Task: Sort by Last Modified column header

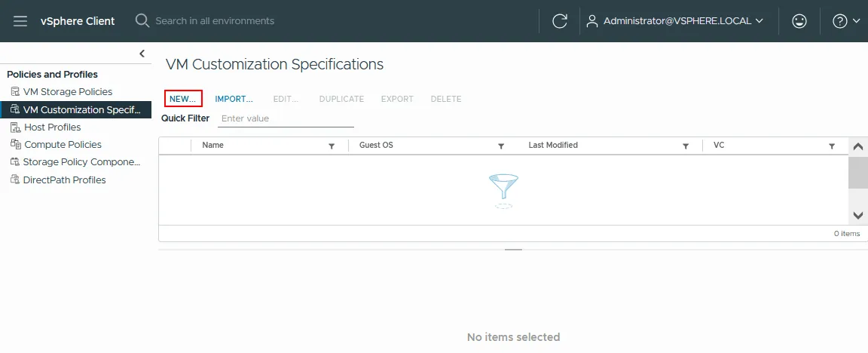Action: pyautogui.click(x=553, y=145)
